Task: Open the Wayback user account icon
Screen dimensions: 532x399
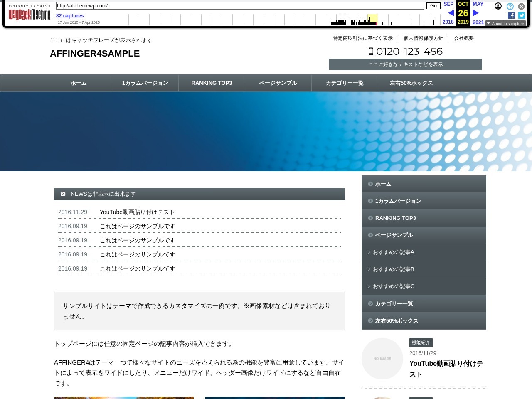Action: [x=498, y=6]
